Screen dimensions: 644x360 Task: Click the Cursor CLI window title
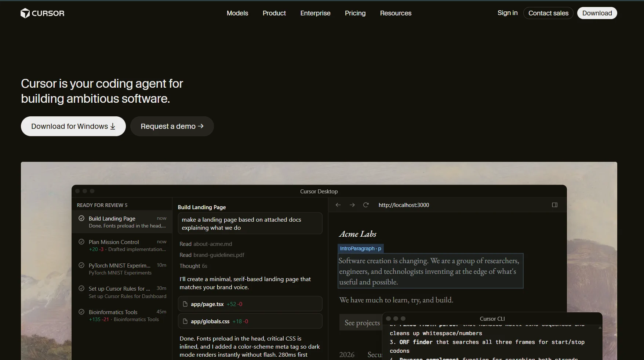(x=492, y=319)
